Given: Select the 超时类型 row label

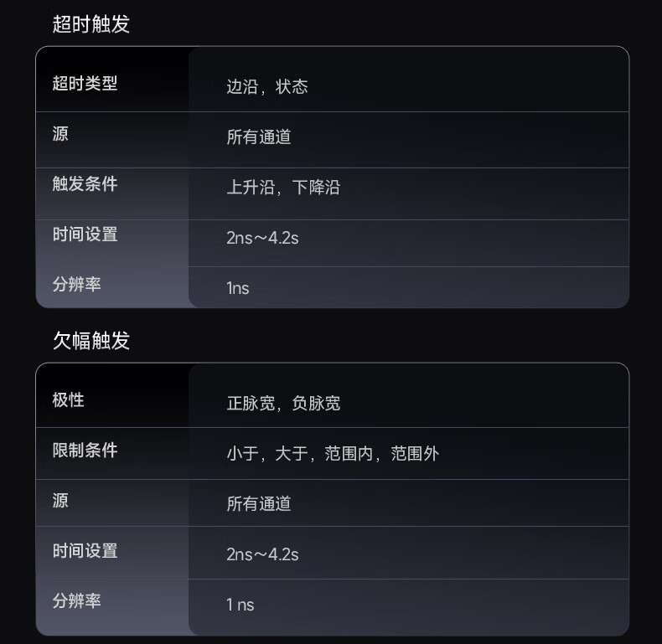Looking at the screenshot, I should (85, 84).
